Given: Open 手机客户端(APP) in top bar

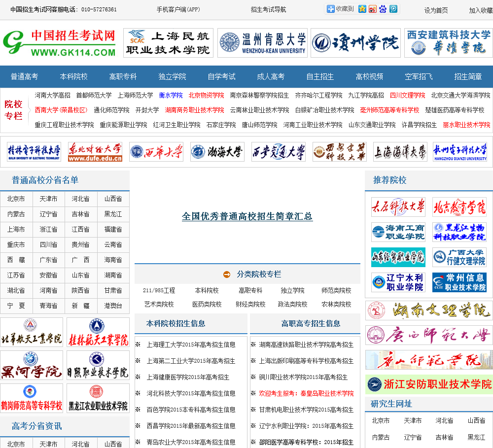Looking at the screenshot, I should 178,9.
